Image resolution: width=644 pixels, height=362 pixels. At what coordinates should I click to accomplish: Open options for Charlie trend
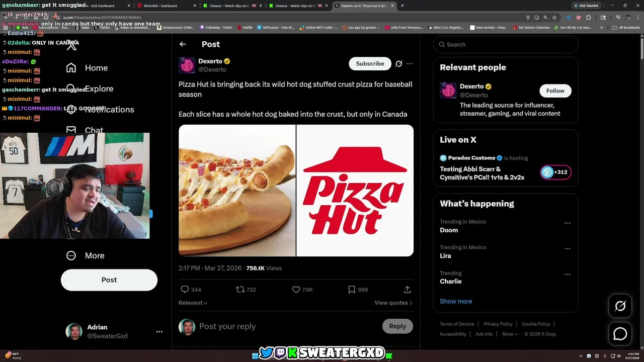[x=568, y=275]
